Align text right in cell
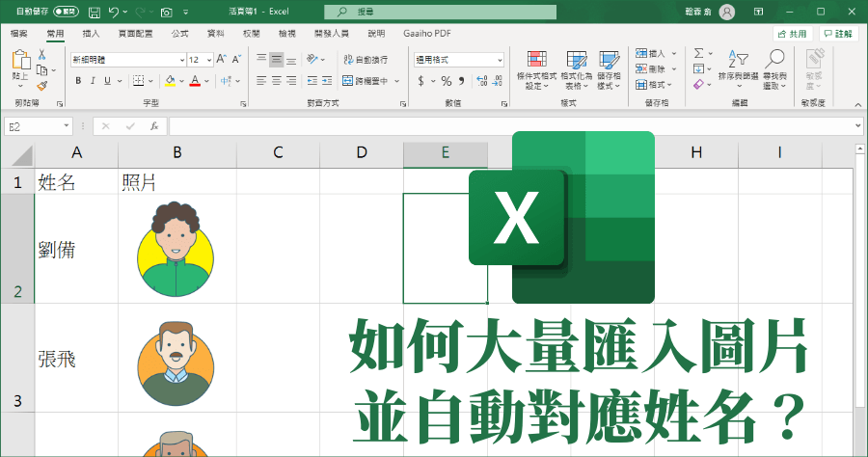 pos(291,81)
